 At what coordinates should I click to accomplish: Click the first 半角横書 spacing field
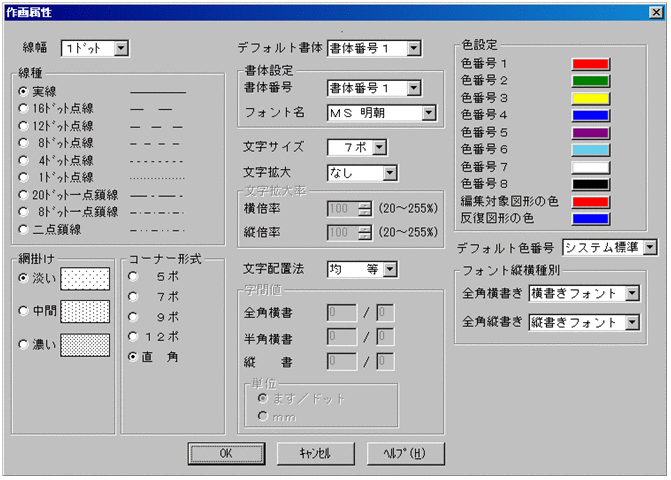pyautogui.click(x=342, y=337)
